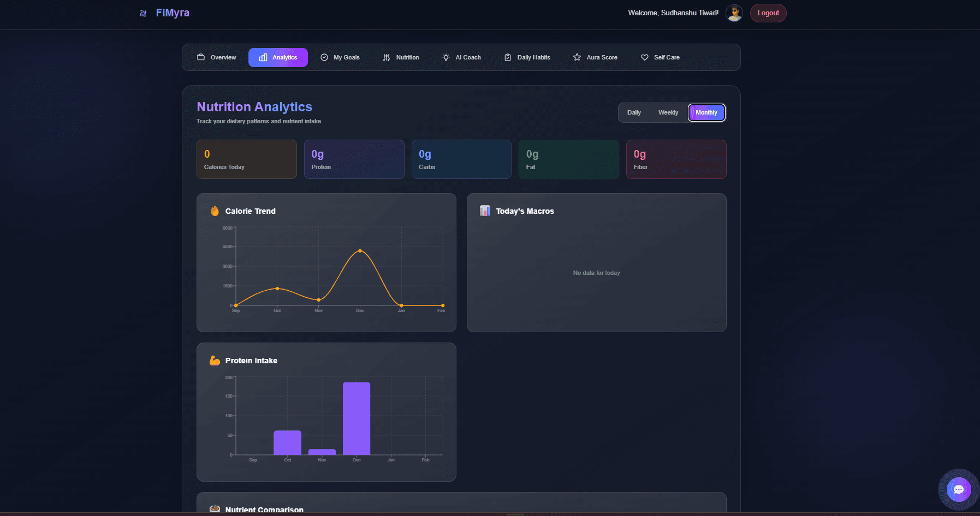Switch to Daily time range

pyautogui.click(x=634, y=112)
